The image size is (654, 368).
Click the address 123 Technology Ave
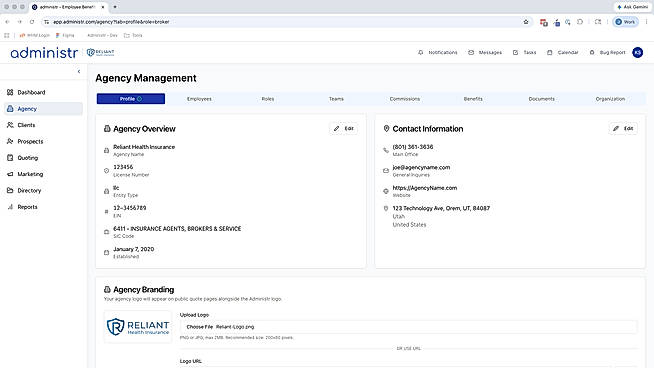441,208
